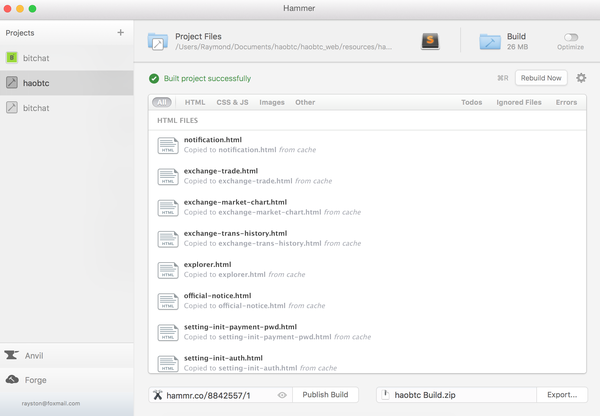Show the Errors list
This screenshot has width=600, height=416.
tap(566, 102)
